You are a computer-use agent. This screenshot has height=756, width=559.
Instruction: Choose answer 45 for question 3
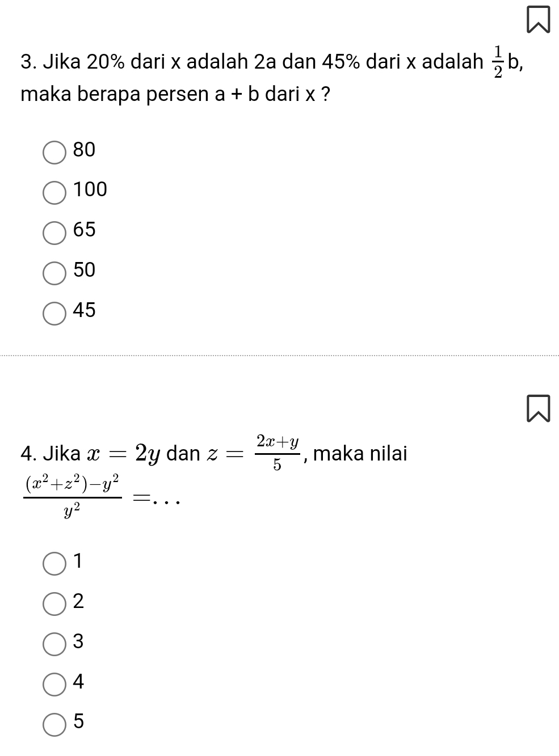[x=54, y=312]
